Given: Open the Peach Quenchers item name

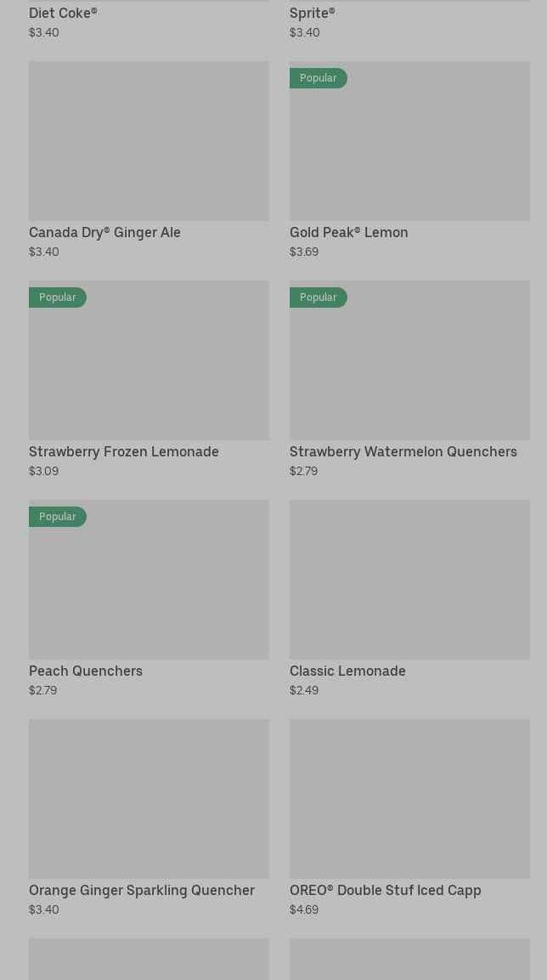Looking at the screenshot, I should (x=86, y=671).
